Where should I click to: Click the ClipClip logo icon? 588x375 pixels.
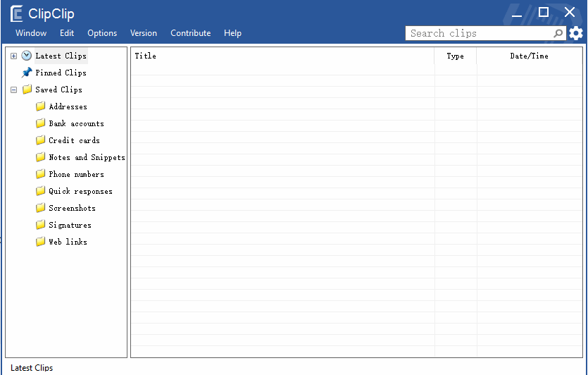pos(16,14)
